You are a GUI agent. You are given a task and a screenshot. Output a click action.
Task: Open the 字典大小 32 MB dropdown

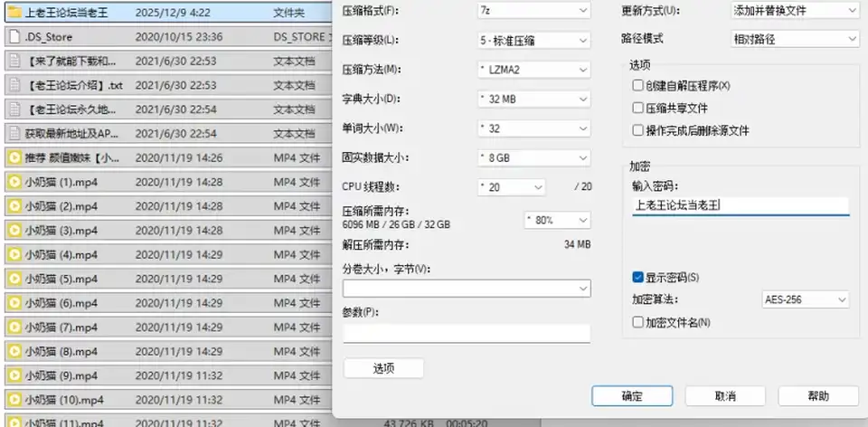pyautogui.click(x=533, y=100)
